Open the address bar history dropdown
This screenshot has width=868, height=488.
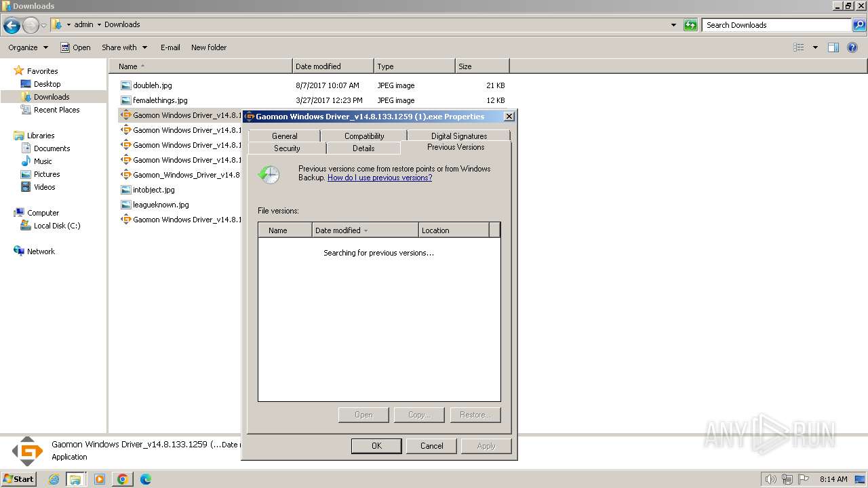coord(673,25)
